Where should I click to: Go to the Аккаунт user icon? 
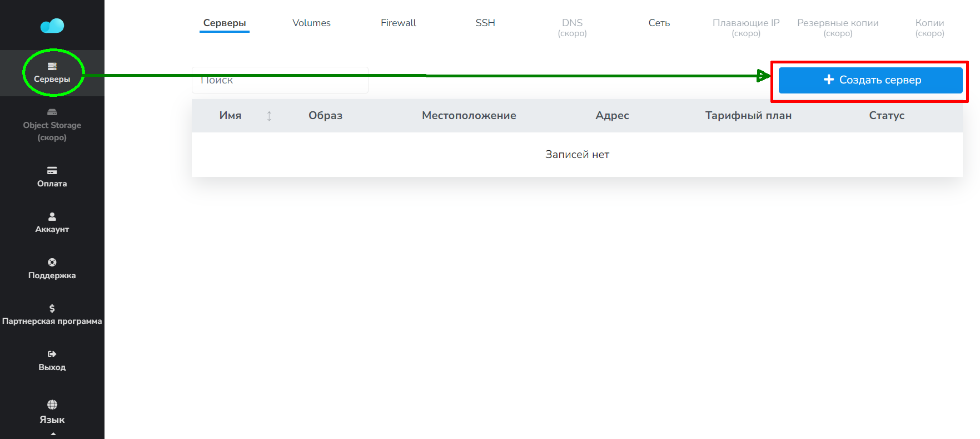(x=52, y=216)
